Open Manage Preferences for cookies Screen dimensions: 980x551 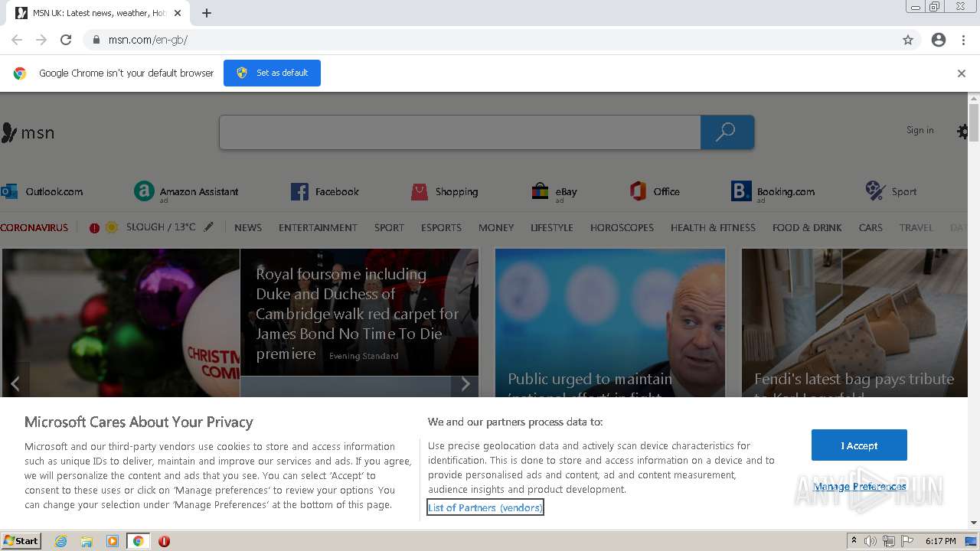pos(860,487)
